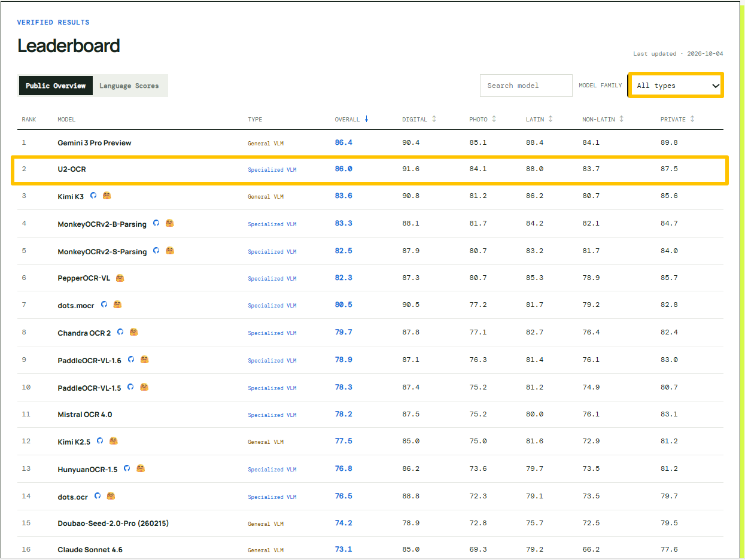Open the GitHub icon beside dots.ocr
This screenshot has height=560, width=745.
tap(98, 496)
